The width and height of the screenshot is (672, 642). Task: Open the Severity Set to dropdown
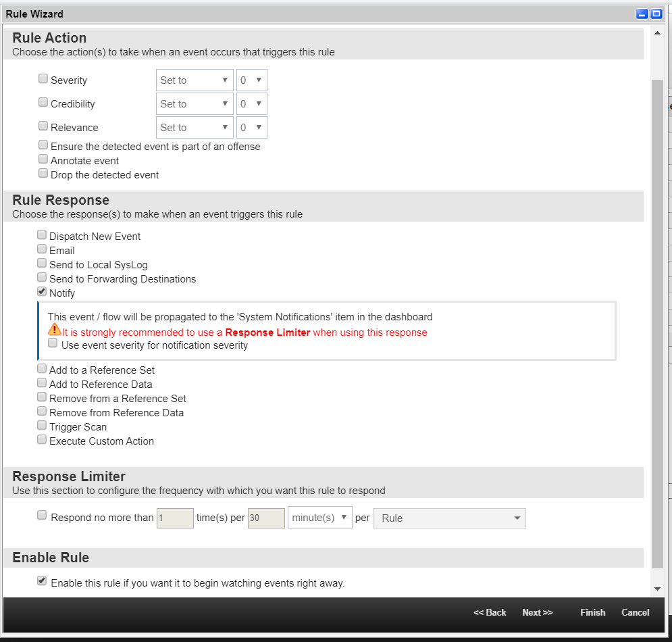coord(195,80)
